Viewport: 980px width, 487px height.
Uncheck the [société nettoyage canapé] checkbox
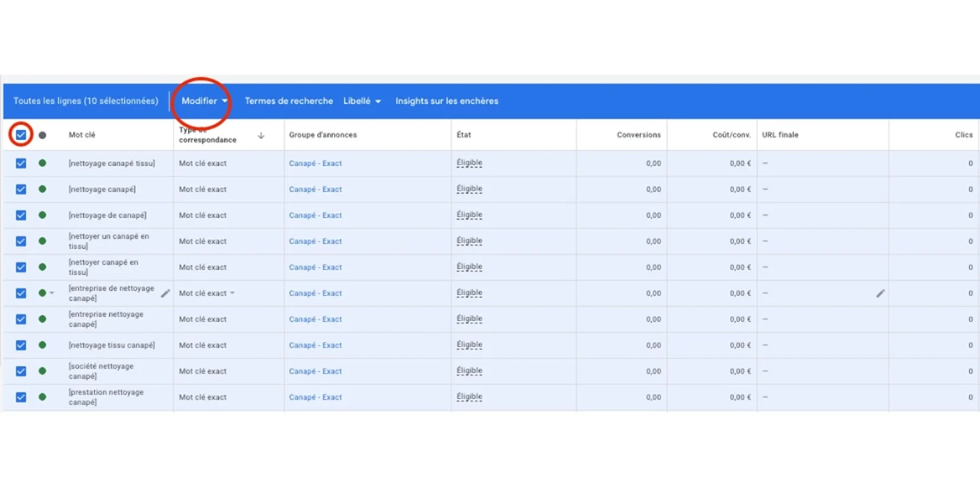(x=21, y=370)
